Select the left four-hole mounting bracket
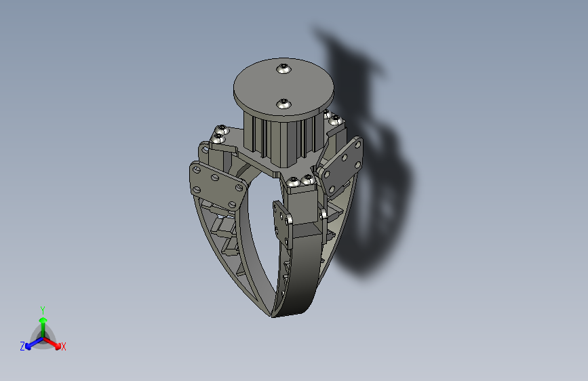This screenshot has height=381, width=588. coord(218,186)
